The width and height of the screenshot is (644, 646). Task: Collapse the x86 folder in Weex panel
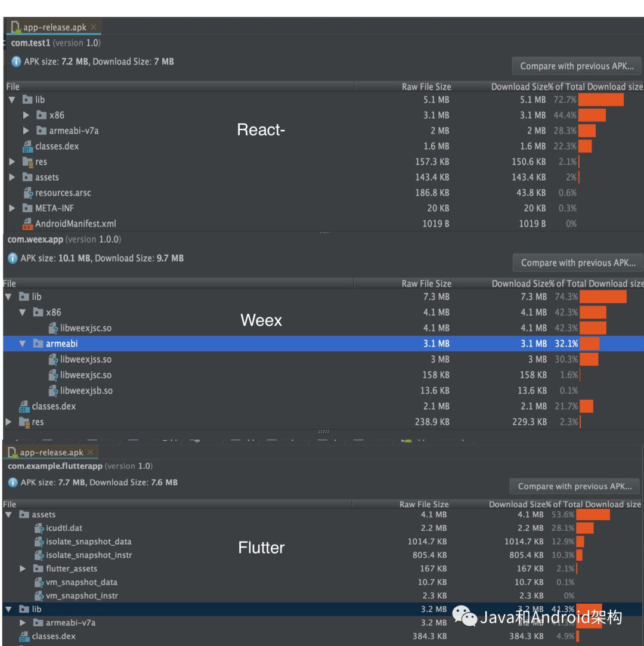click(x=23, y=313)
